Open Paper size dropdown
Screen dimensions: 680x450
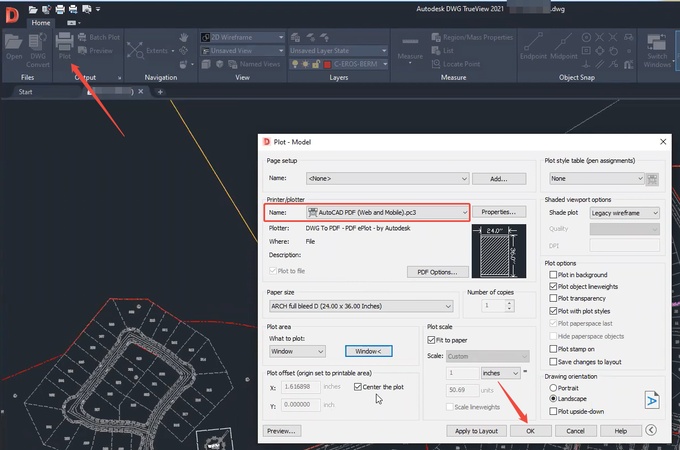pyautogui.click(x=361, y=306)
